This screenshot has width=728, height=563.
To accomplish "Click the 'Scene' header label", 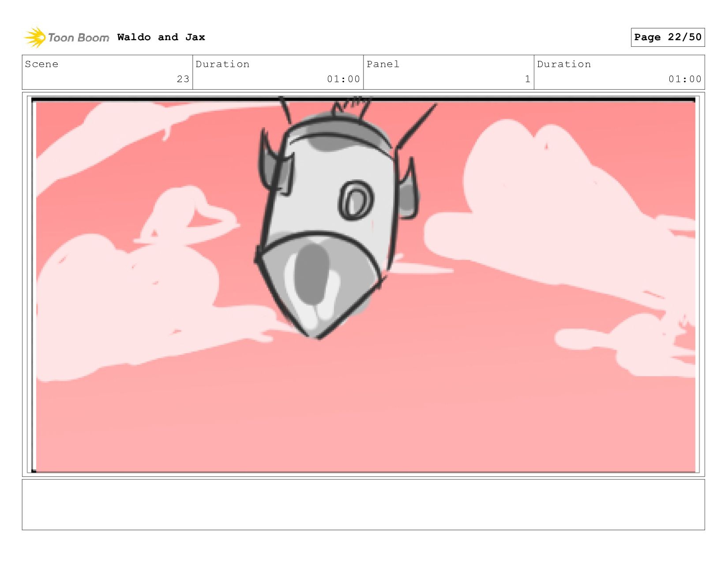I will (41, 64).
